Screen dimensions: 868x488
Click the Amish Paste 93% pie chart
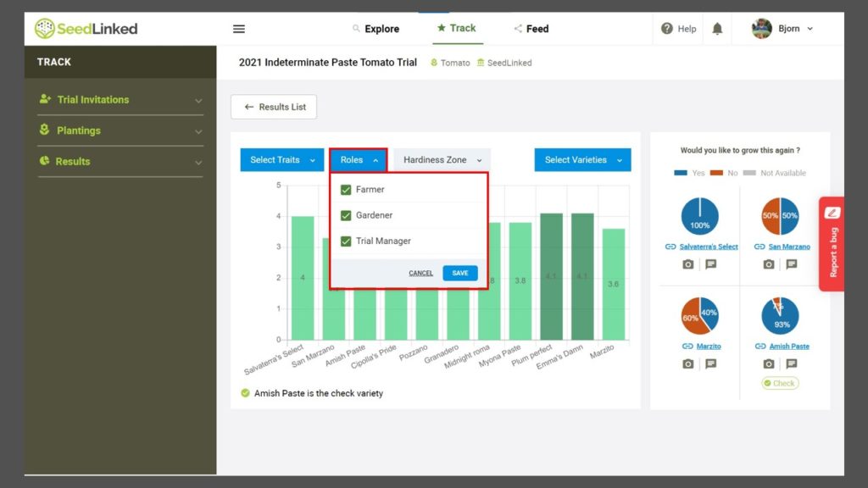coord(780,316)
